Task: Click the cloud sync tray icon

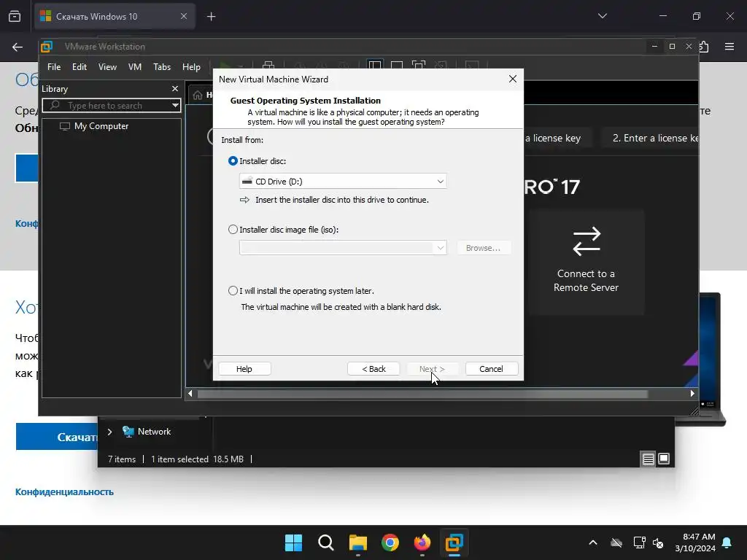Action: click(616, 542)
